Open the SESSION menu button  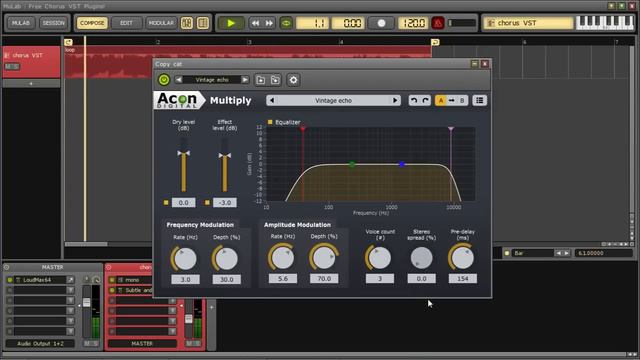pyautogui.click(x=53, y=23)
